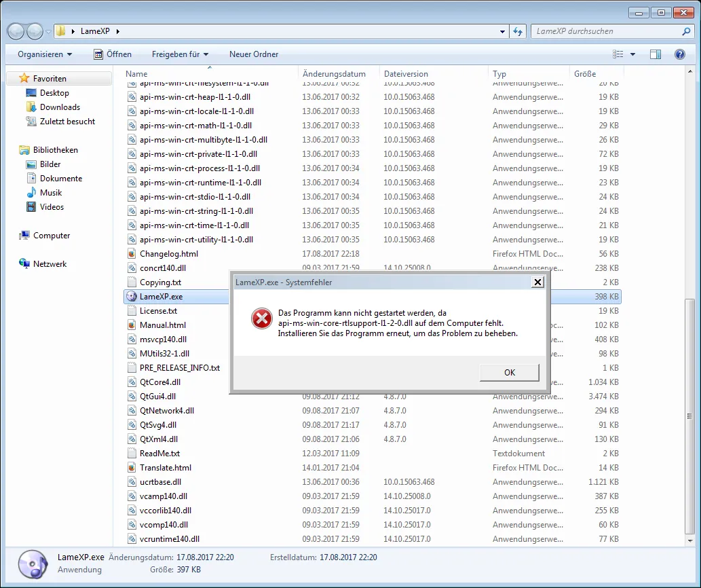Viewport: 701px width, 588px height.
Task: Open the recent pages dropdown arrow
Action: click(48, 32)
